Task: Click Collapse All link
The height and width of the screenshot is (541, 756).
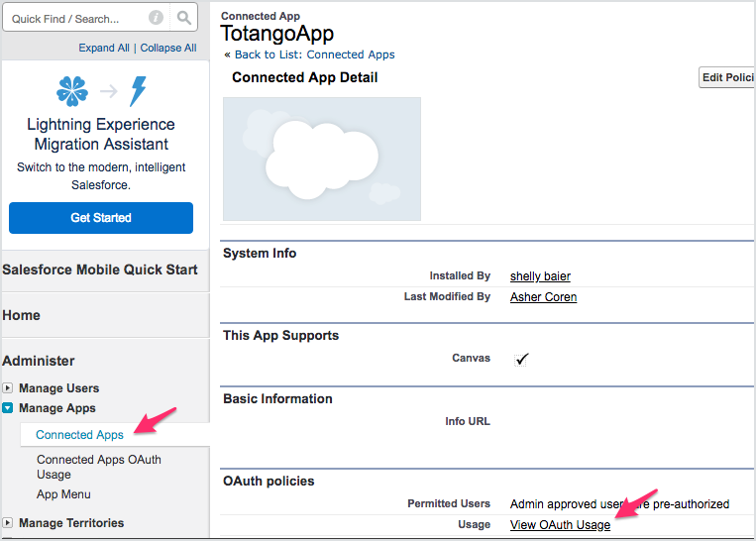Action: (167, 48)
